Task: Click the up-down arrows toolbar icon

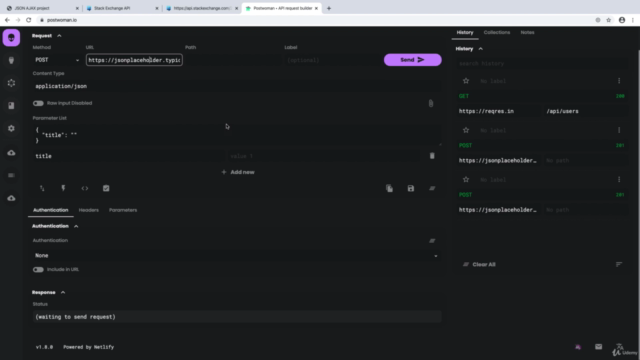Action: pyautogui.click(x=42, y=188)
